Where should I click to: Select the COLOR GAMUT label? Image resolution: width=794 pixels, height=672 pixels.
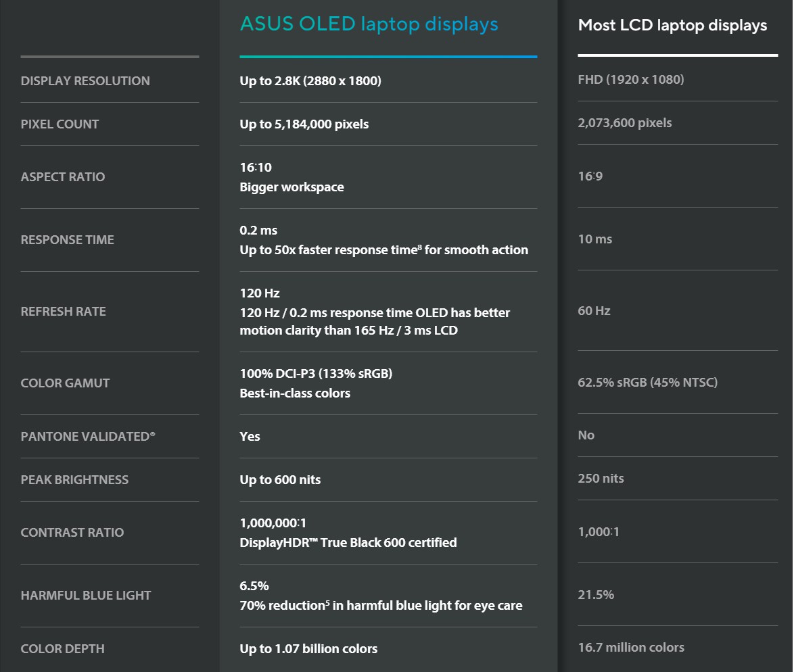(65, 383)
